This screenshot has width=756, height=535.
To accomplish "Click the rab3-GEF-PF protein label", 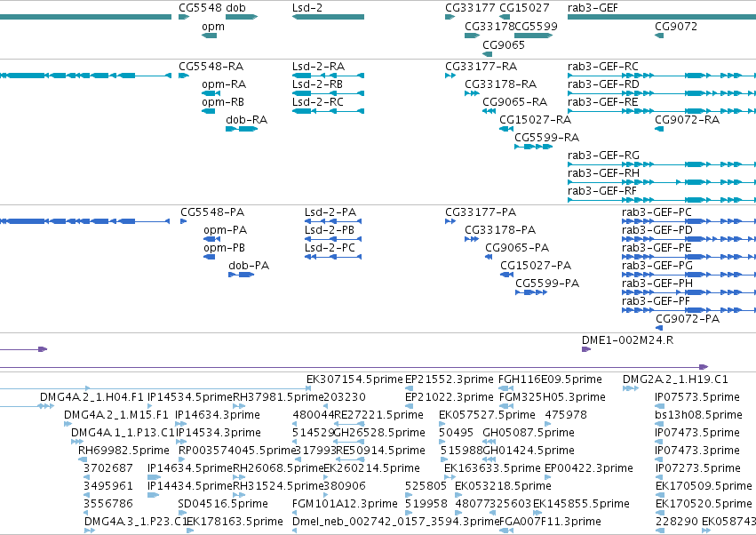I will click(x=657, y=301).
